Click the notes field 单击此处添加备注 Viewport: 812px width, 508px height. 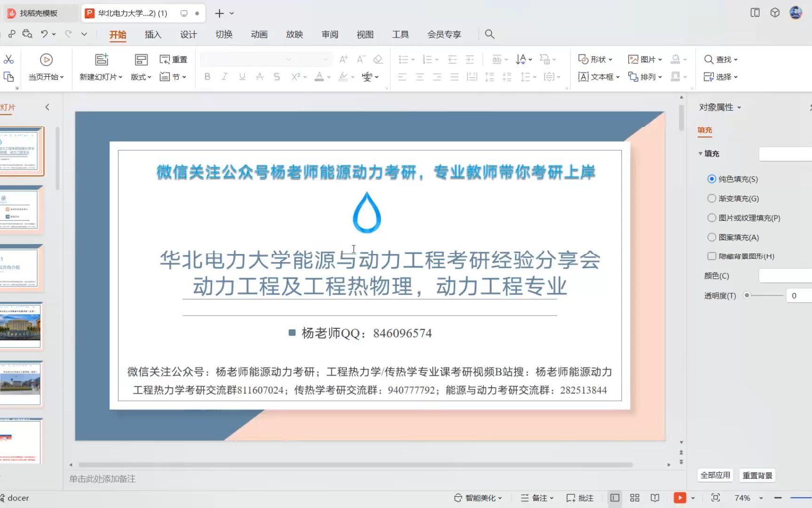[102, 479]
